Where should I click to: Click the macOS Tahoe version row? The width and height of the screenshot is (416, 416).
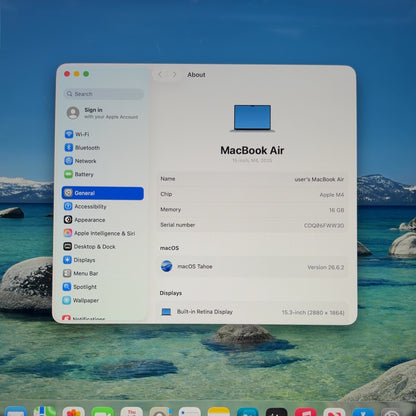click(x=252, y=267)
